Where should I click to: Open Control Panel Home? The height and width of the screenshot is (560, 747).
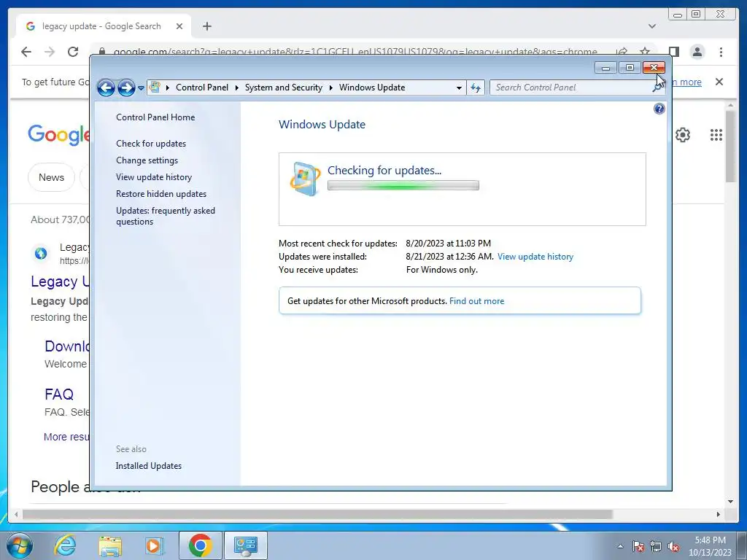pos(155,117)
